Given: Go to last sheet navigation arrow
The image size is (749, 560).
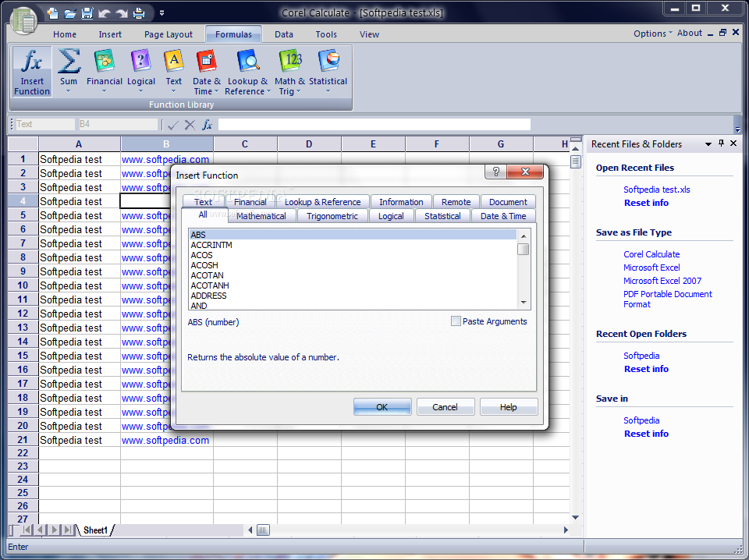Looking at the screenshot, I should (69, 530).
